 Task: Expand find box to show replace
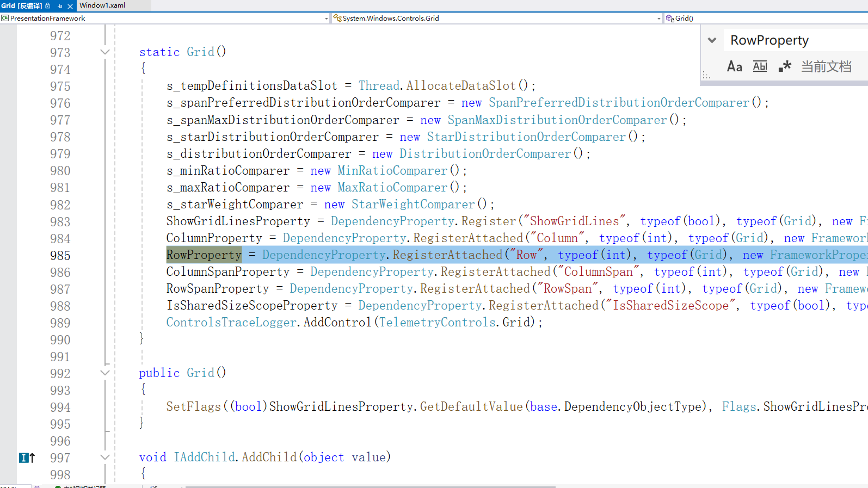(712, 40)
